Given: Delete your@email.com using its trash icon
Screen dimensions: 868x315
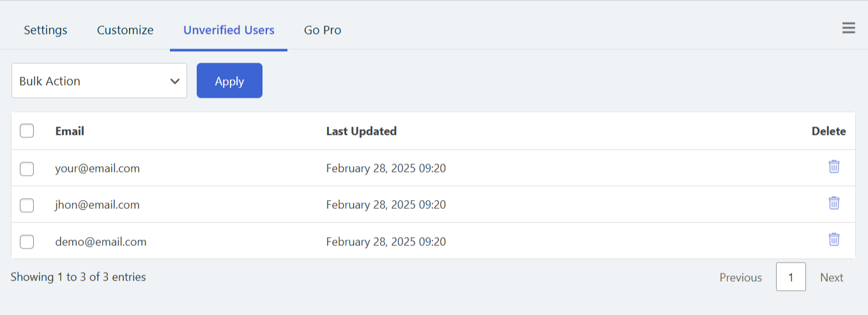Looking at the screenshot, I should pyautogui.click(x=834, y=167).
